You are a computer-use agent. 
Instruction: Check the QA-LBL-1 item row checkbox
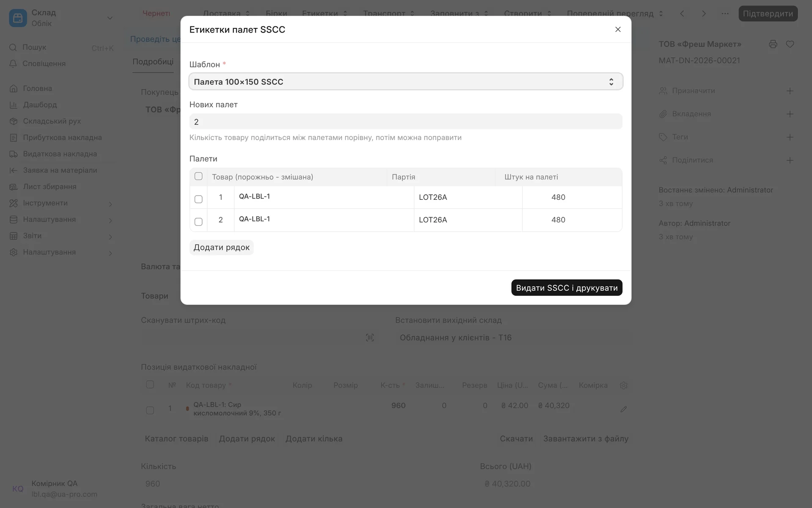[x=150, y=410]
